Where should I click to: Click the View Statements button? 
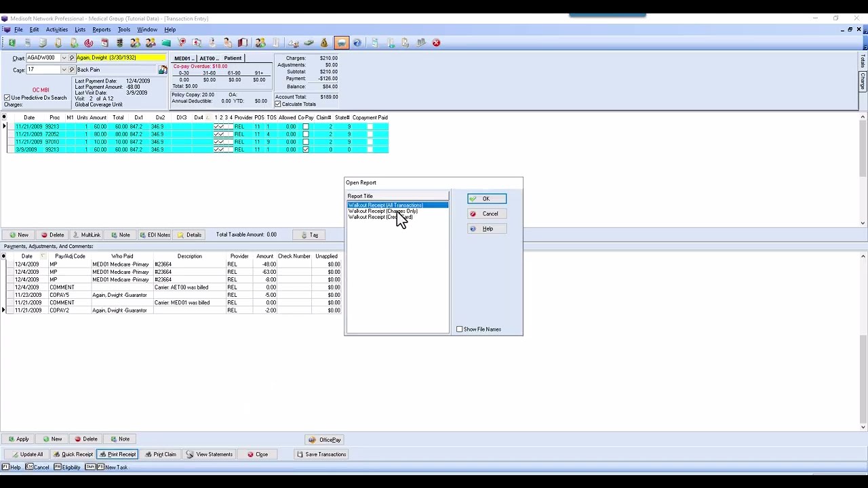pyautogui.click(x=210, y=455)
